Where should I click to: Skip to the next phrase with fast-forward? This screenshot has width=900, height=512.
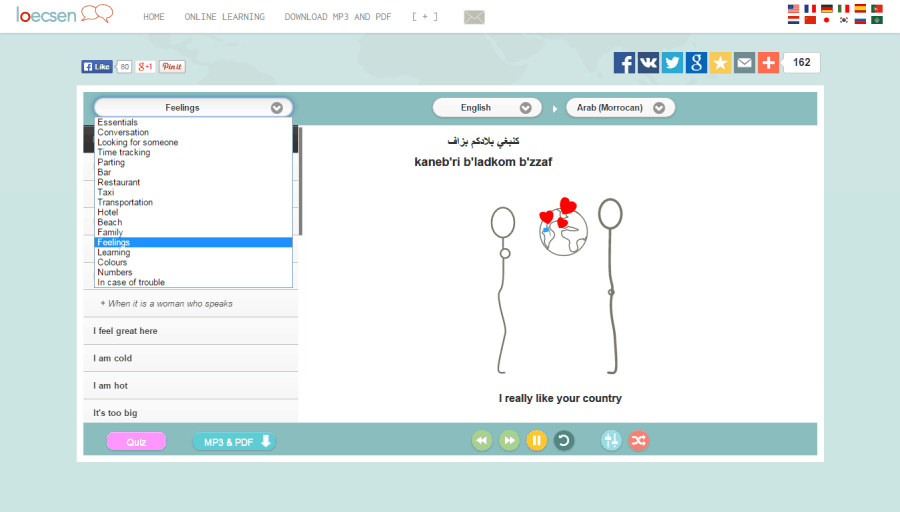click(x=509, y=441)
